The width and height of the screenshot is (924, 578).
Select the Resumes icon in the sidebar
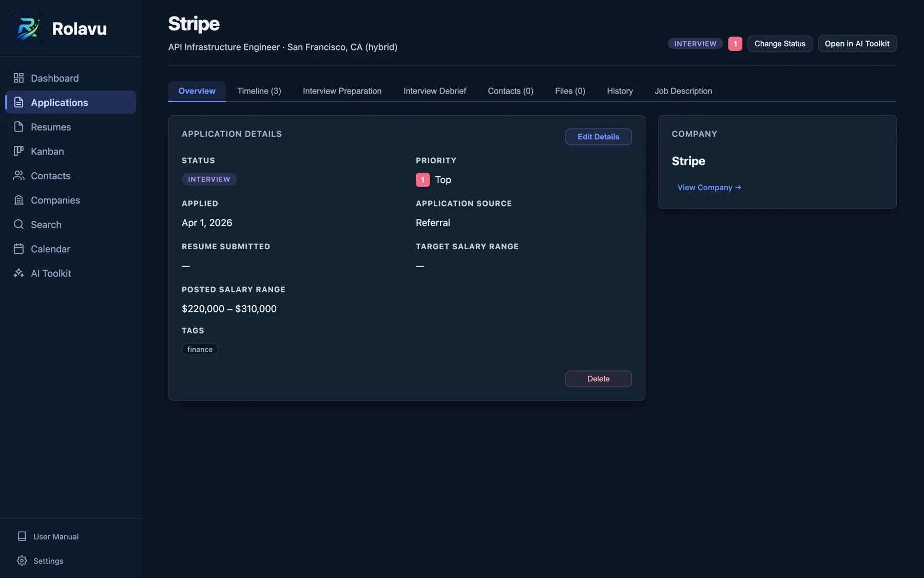click(x=18, y=127)
